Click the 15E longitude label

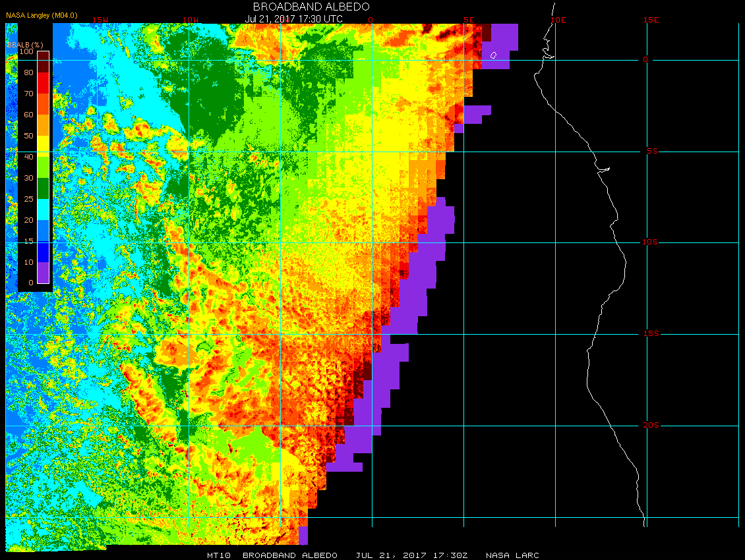pos(651,20)
